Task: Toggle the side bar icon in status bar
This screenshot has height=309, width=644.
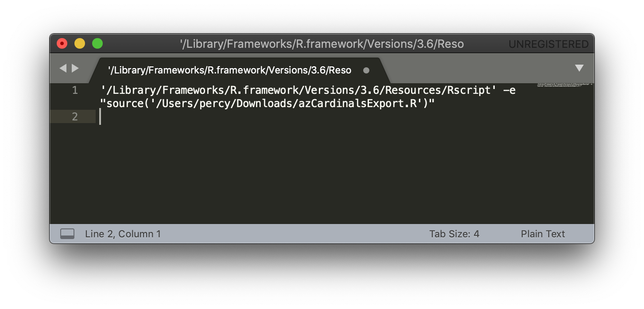Action: pos(67,234)
